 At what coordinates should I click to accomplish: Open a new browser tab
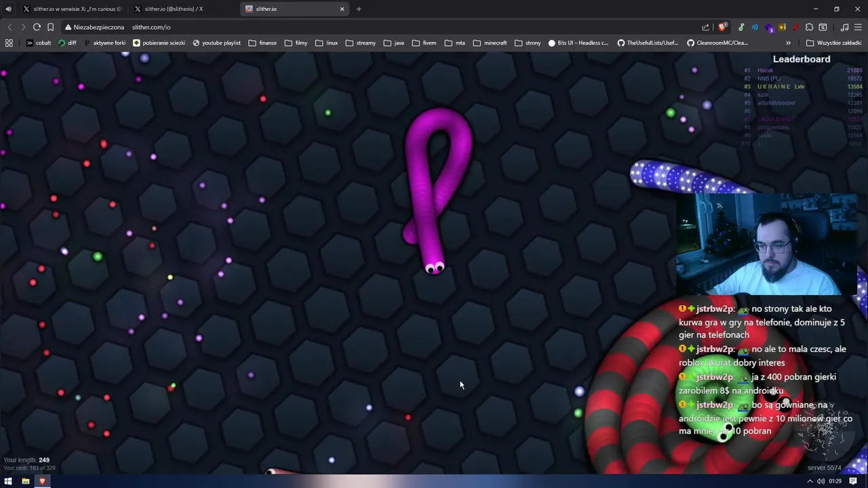359,9
